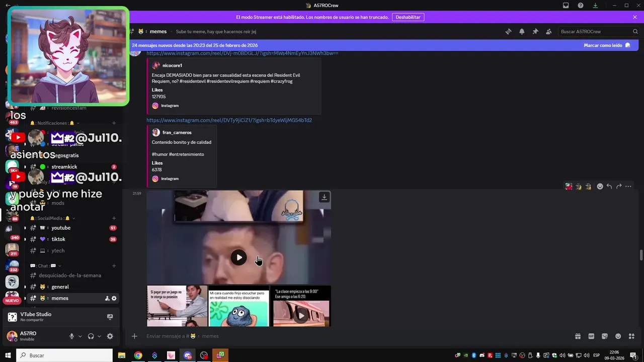Viewport: 644px width, 362px height.
Task: Open user settings gear icon
Action: coord(110,336)
